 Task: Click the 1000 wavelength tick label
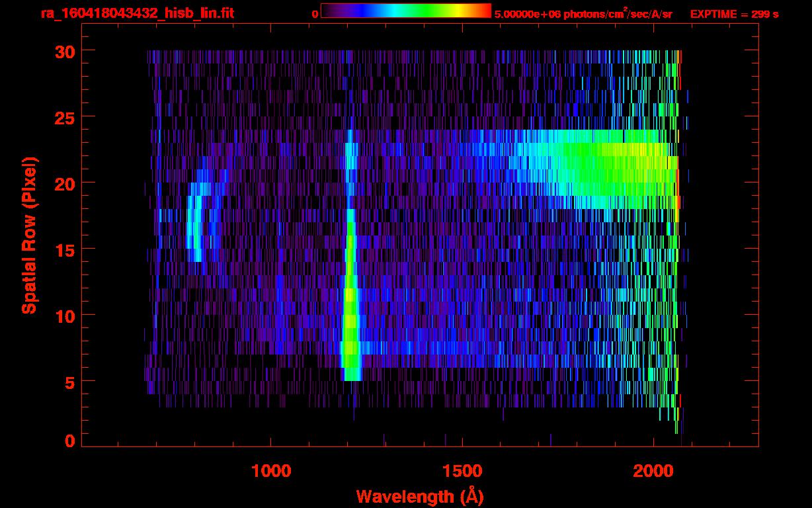pyautogui.click(x=271, y=471)
